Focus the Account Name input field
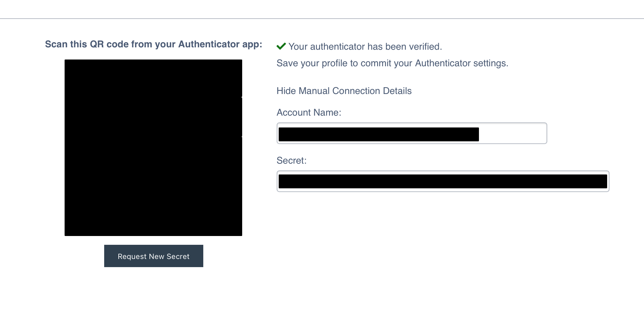The image size is (644, 330). coord(412,133)
